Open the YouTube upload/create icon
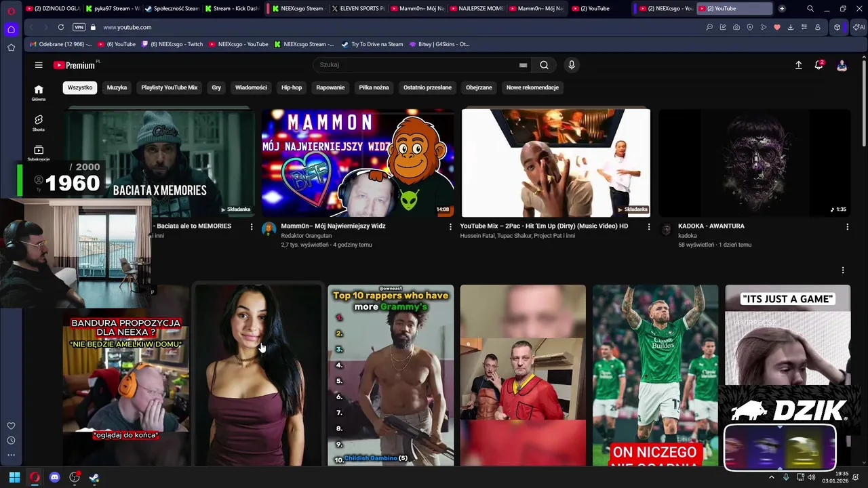The height and width of the screenshot is (488, 868). 799,65
